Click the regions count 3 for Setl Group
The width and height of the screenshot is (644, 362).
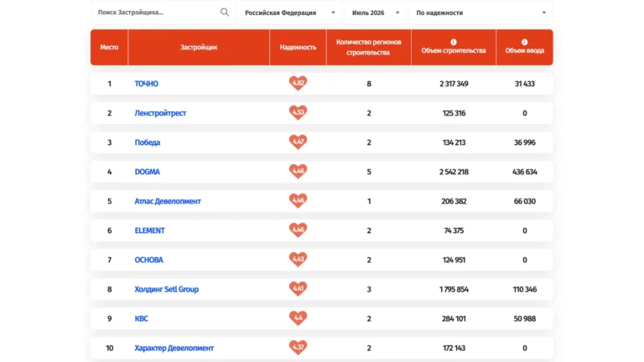click(x=369, y=289)
